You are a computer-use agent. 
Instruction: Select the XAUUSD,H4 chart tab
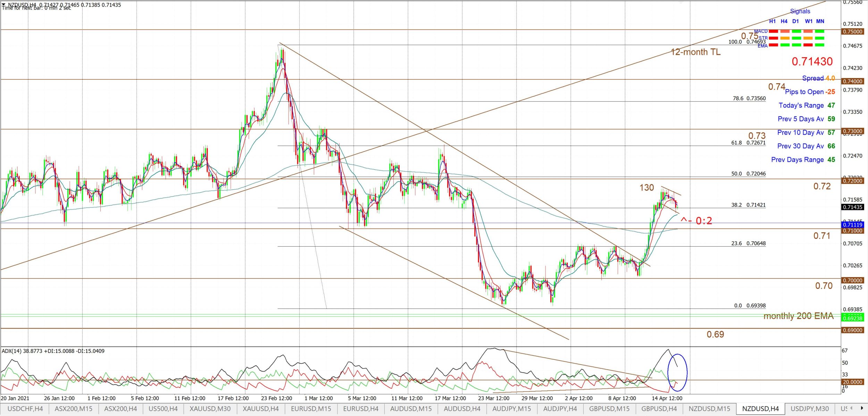point(261,409)
